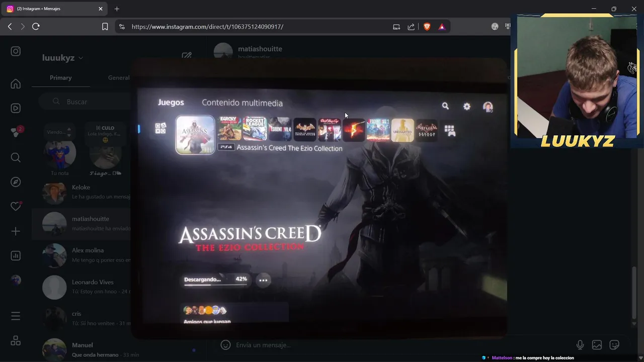Click the cast screen icon in address bar
The height and width of the screenshot is (362, 644).
pyautogui.click(x=396, y=27)
